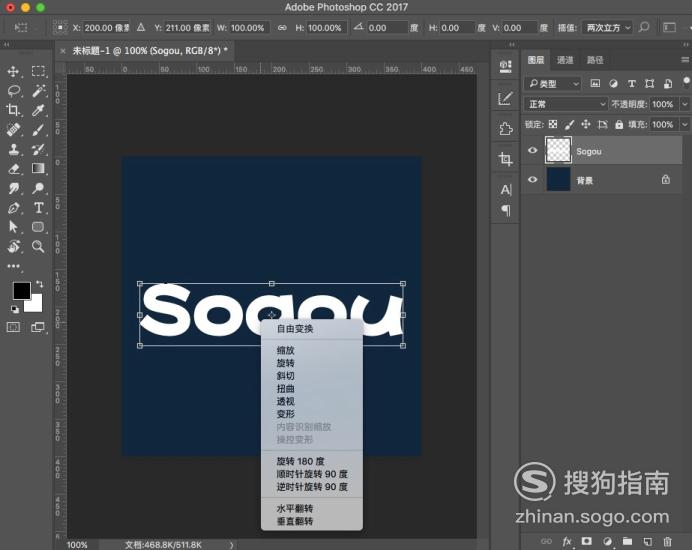This screenshot has height=550, width=692.
Task: Open the Character panel icon
Action: coord(506,190)
